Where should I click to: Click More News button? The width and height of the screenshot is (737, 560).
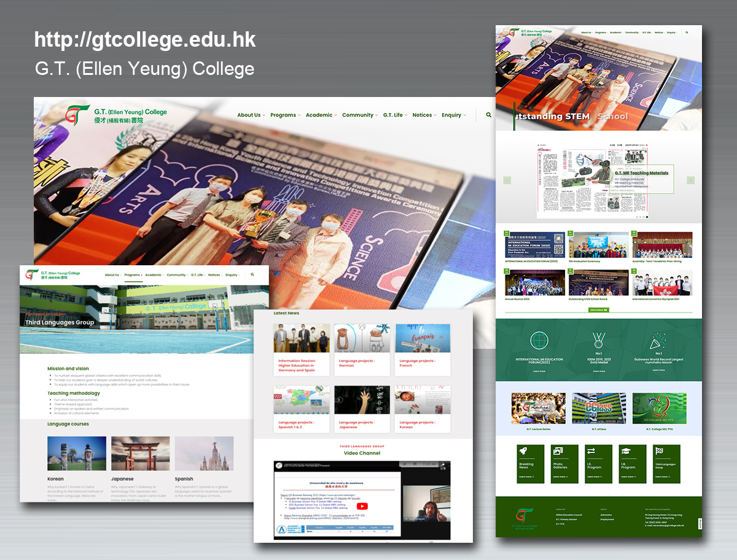[598, 310]
